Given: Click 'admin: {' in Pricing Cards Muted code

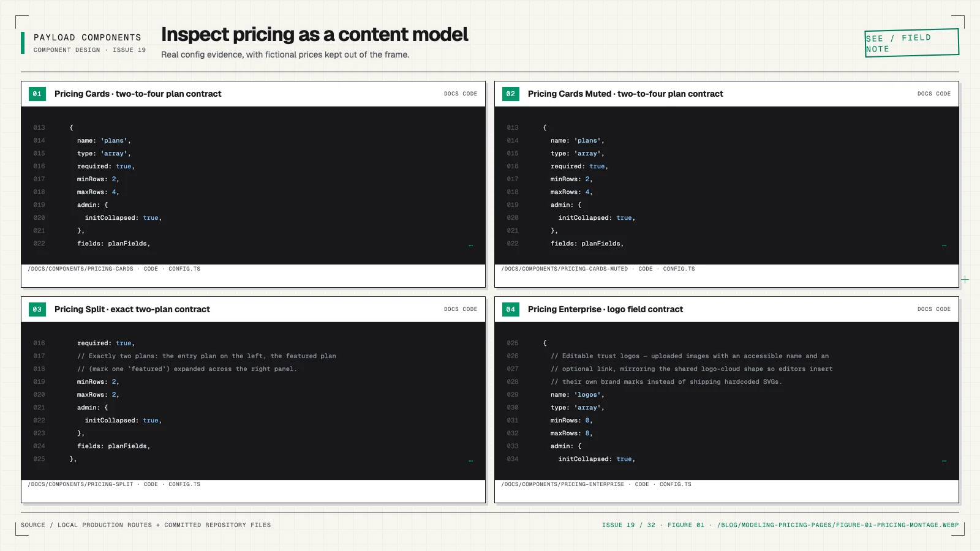Looking at the screenshot, I should coord(566,205).
